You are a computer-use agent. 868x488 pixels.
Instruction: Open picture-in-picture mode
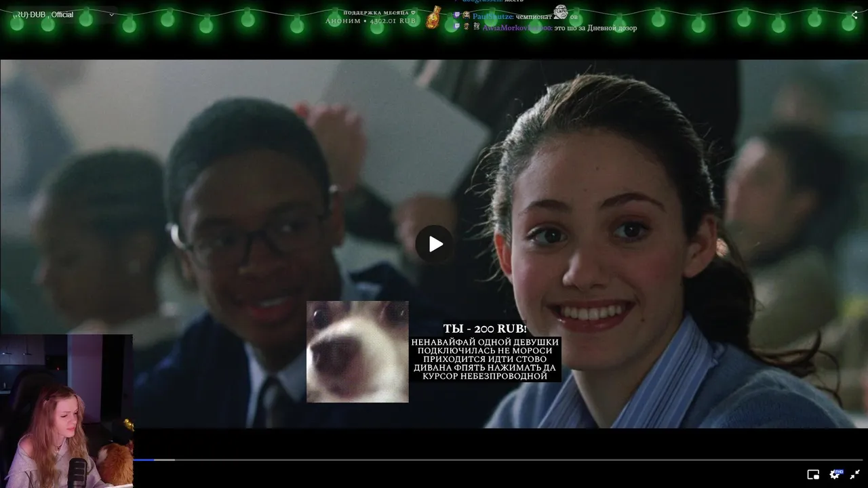813,474
